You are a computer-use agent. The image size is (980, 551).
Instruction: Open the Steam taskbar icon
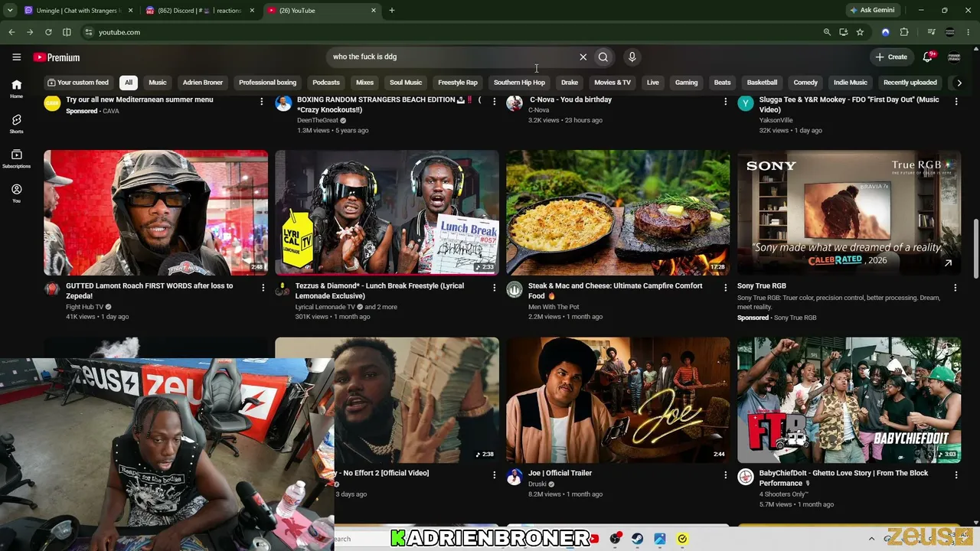coord(637,539)
